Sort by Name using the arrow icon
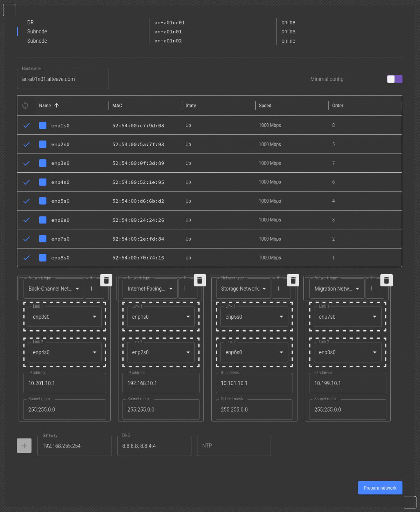This screenshot has width=420, height=512. pos(57,105)
